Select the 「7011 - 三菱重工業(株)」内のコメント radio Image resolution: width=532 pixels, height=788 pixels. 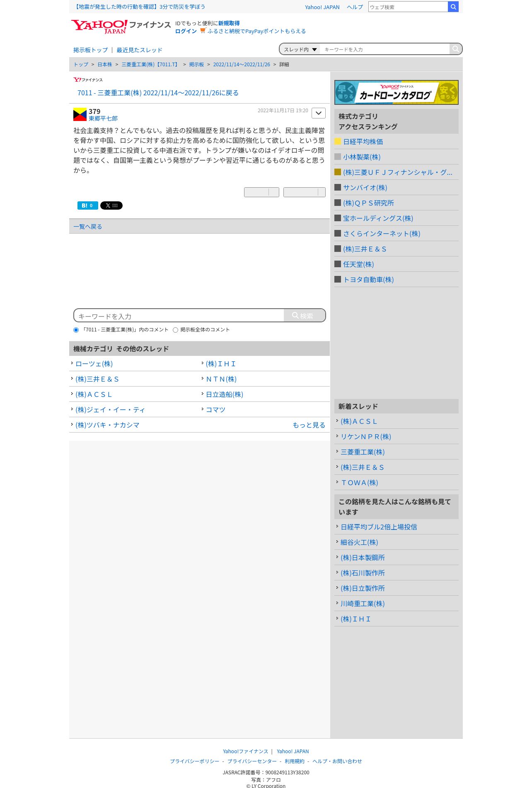point(76,330)
